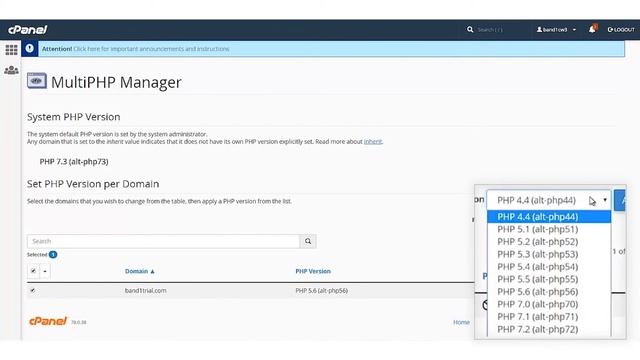Select PHP 5.4 (alt-php54) option
The width and height of the screenshot is (640, 360).
(x=549, y=267)
